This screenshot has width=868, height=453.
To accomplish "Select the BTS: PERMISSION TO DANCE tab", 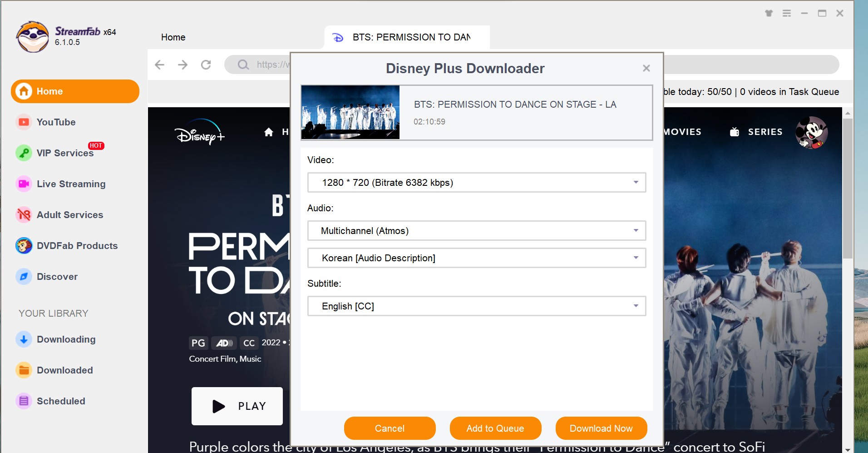I will (407, 37).
